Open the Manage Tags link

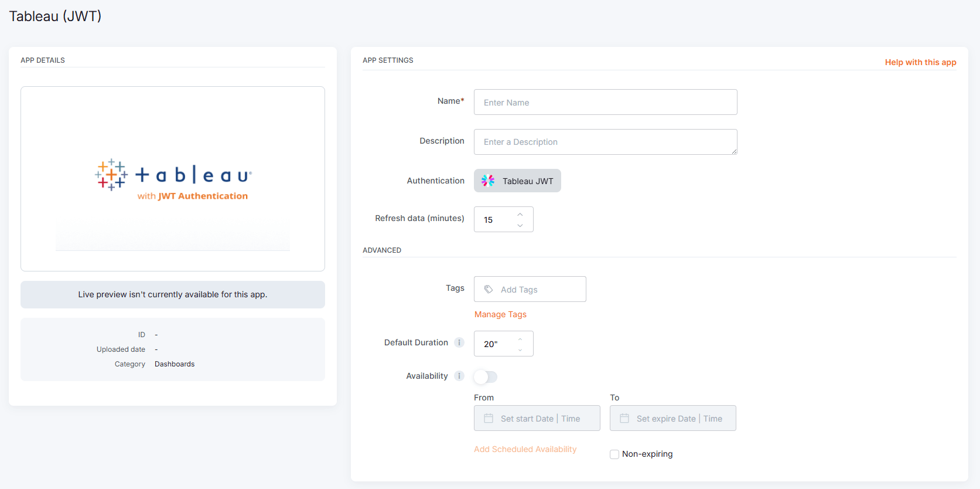pyautogui.click(x=500, y=314)
